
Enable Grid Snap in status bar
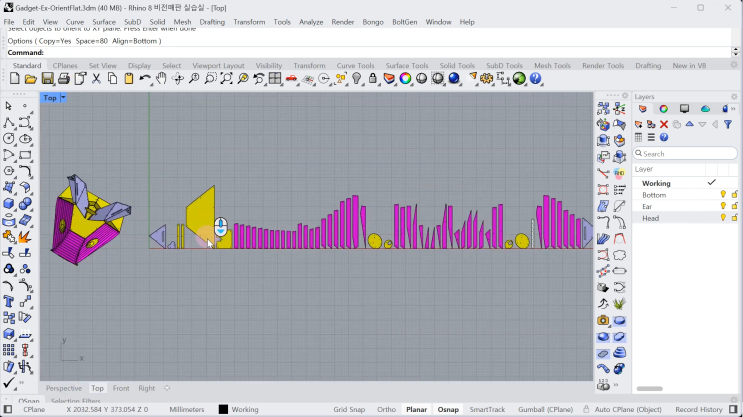coord(349,409)
